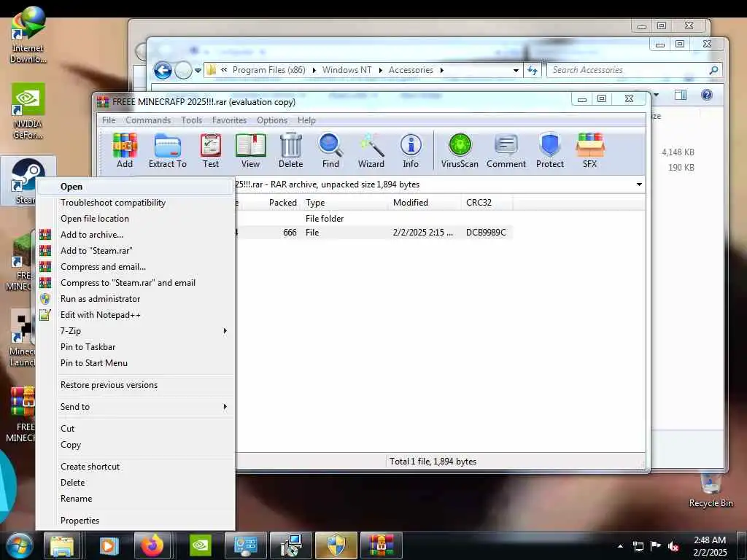Select Pin to Start Menu
Image resolution: width=747 pixels, height=560 pixels.
click(136, 363)
